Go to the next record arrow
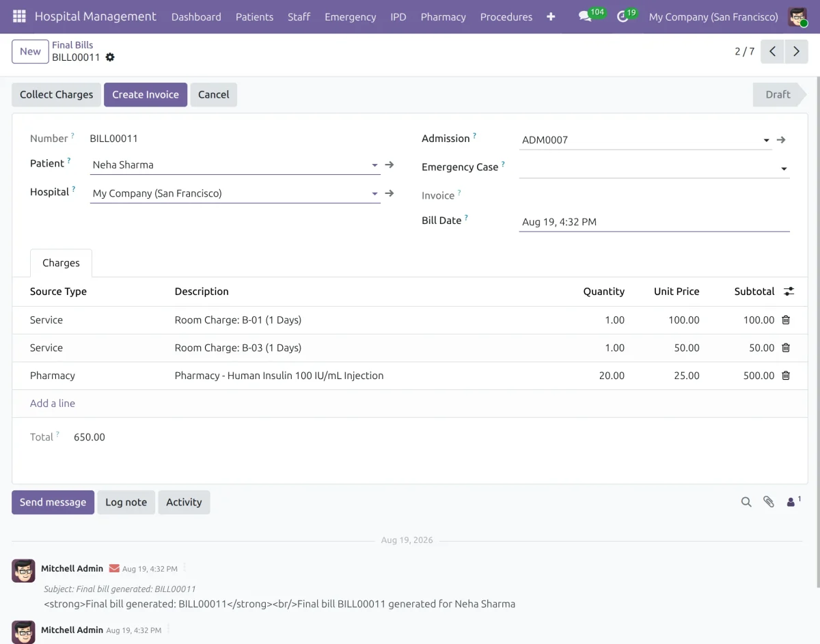This screenshot has height=644, width=820. tap(796, 51)
